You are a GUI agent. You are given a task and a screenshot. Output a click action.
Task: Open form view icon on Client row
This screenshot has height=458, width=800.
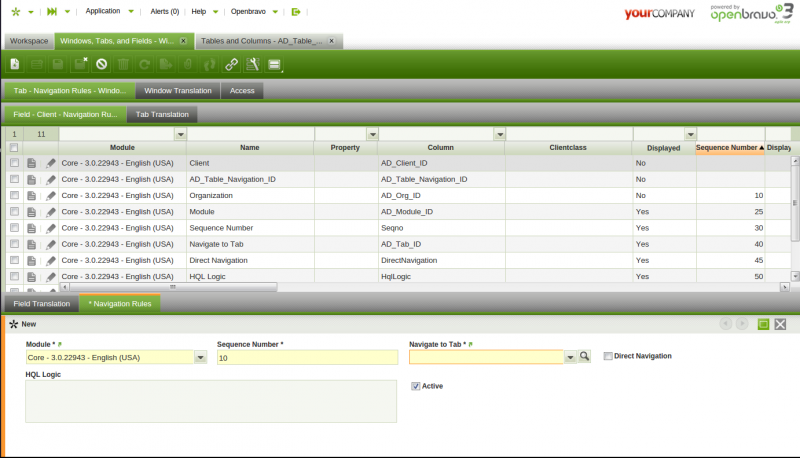[x=32, y=163]
